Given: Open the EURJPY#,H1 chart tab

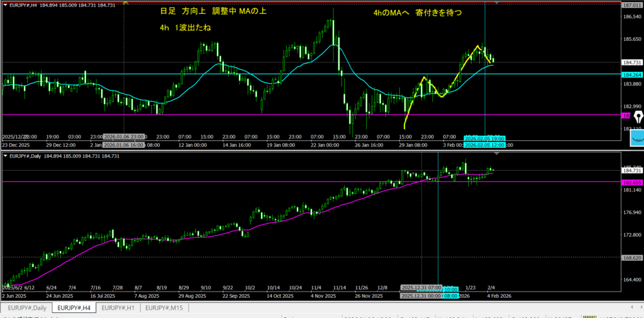Looking at the screenshot, I should pos(119,308).
